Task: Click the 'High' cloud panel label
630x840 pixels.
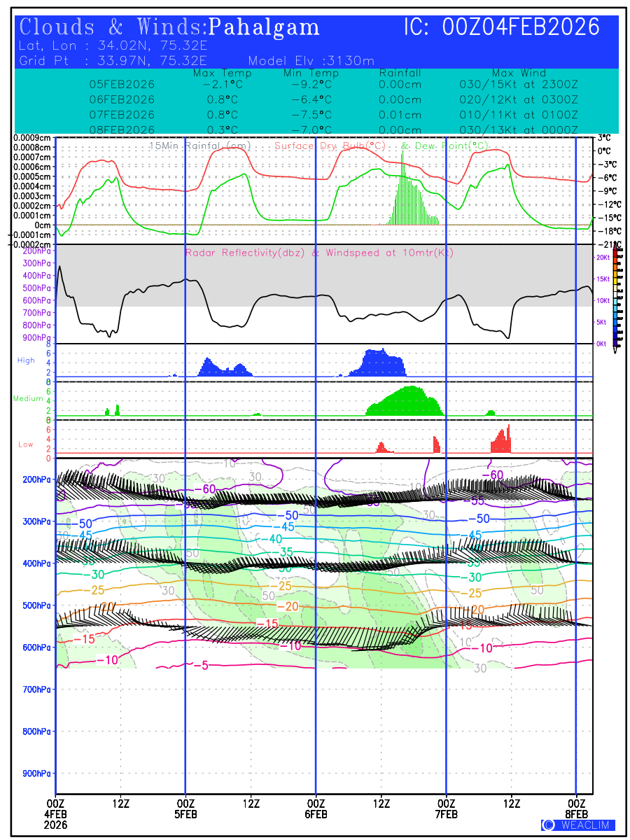Action: [x=26, y=360]
